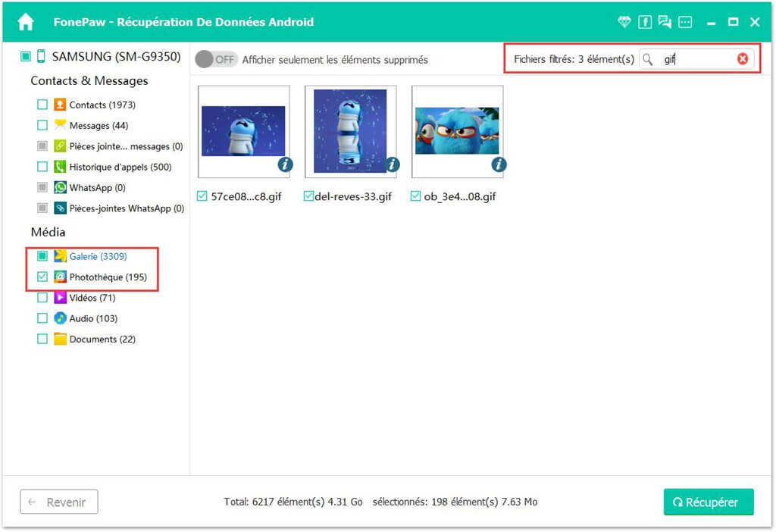
Task: Click the Documents folder icon
Action: click(x=60, y=339)
